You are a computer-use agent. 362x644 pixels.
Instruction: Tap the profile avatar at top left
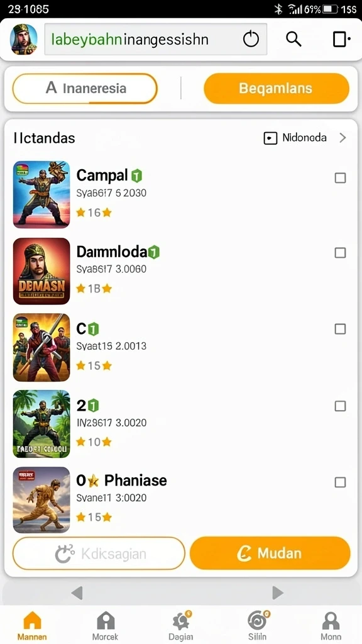tap(23, 39)
